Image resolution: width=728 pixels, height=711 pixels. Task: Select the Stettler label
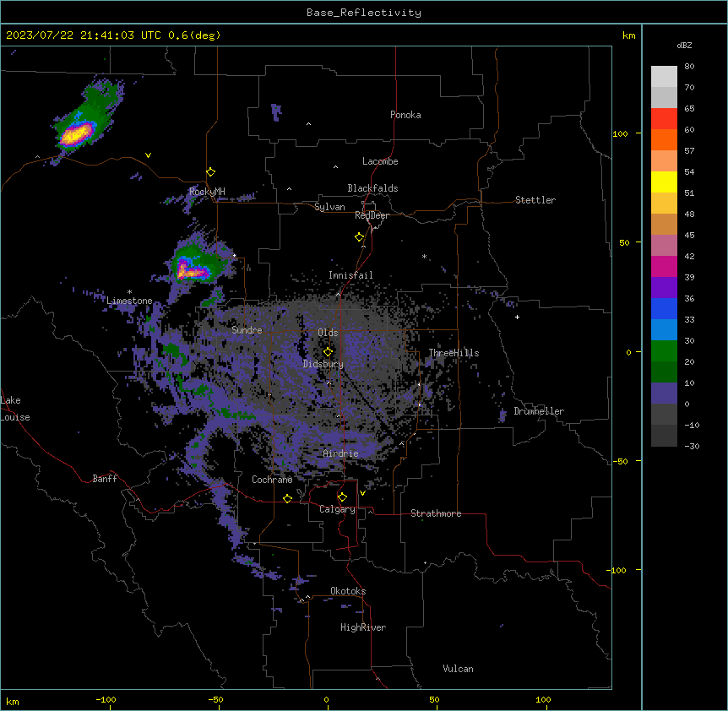click(x=535, y=200)
